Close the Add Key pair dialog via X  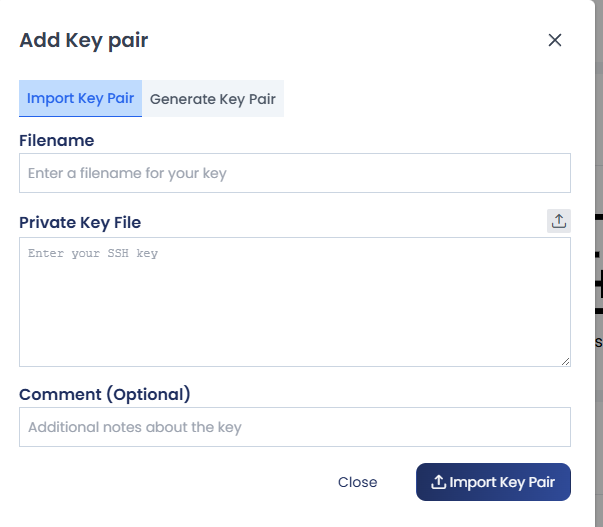coord(555,40)
